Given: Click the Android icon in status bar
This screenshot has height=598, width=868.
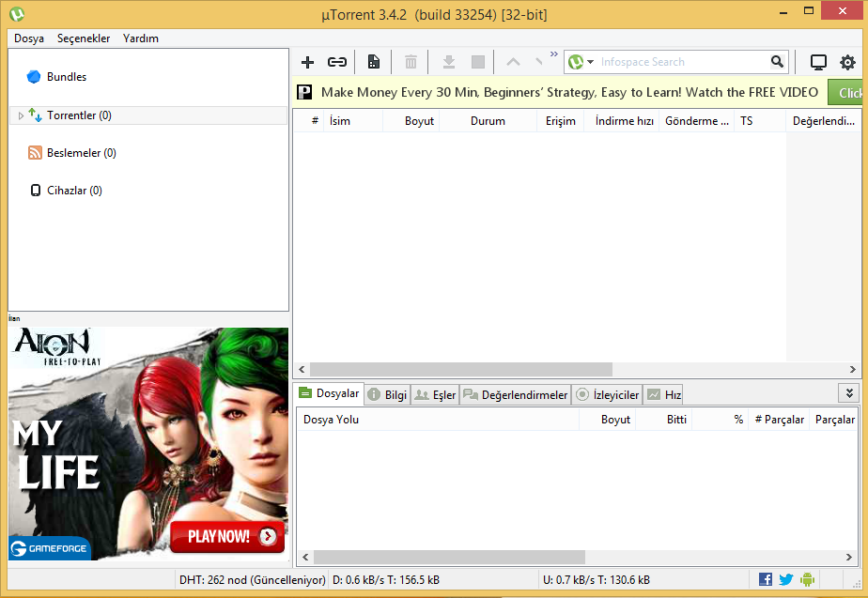Looking at the screenshot, I should [x=806, y=579].
